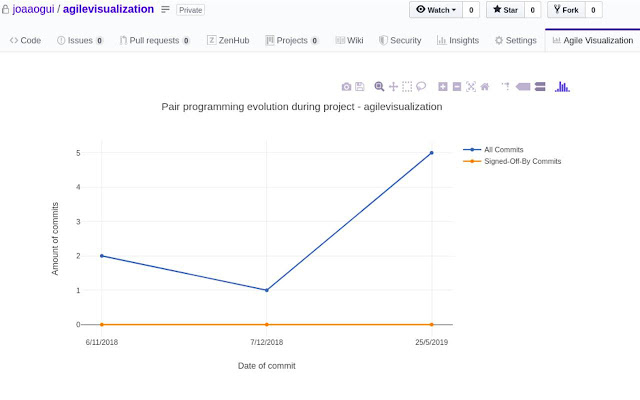This screenshot has height=400, width=640.
Task: Star the repository
Action: 505,10
